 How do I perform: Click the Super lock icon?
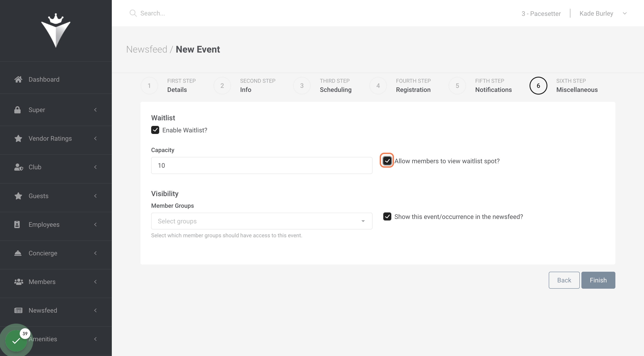coord(17,110)
